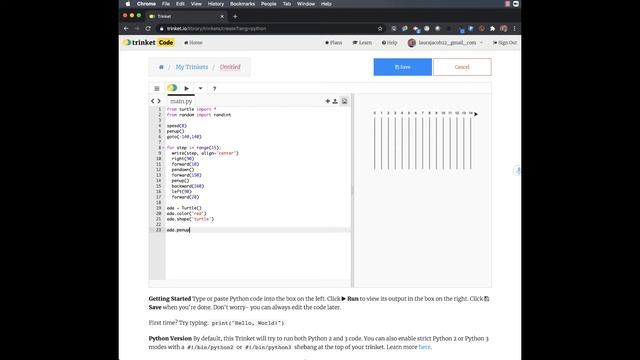Open Plans in trinket navbar
This screenshot has width=640, height=360.
[333, 42]
